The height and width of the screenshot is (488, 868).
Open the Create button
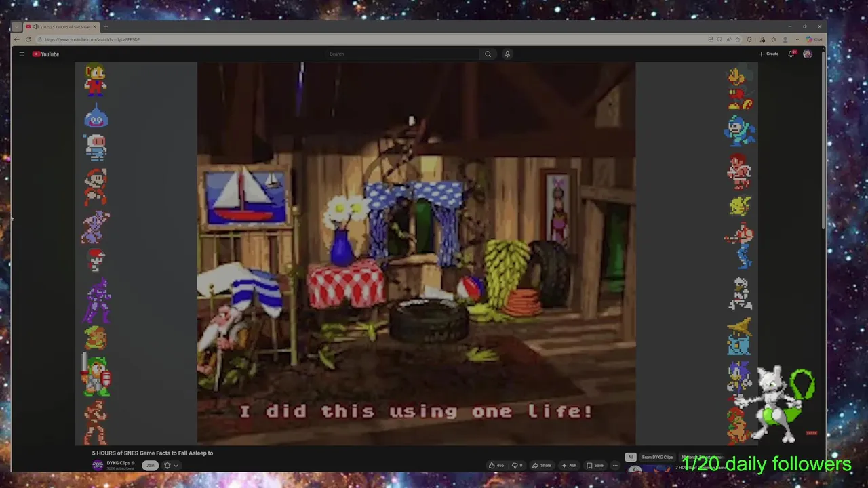pos(768,54)
